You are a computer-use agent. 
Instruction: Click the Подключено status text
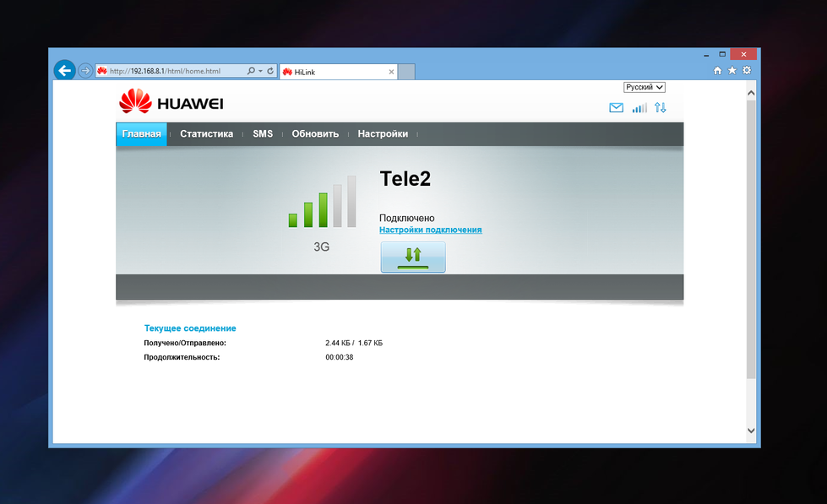pyautogui.click(x=406, y=218)
